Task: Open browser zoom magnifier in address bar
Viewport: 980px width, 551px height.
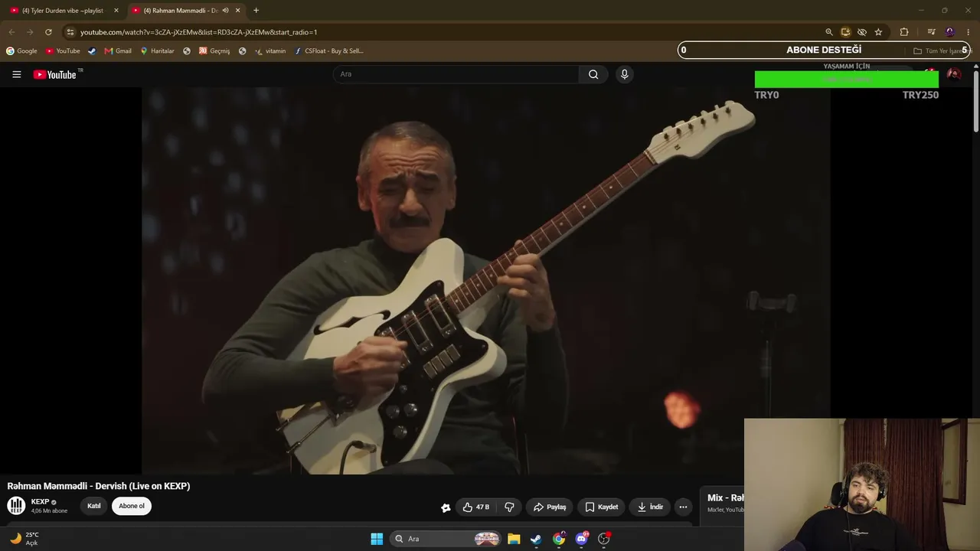Action: 828,32
